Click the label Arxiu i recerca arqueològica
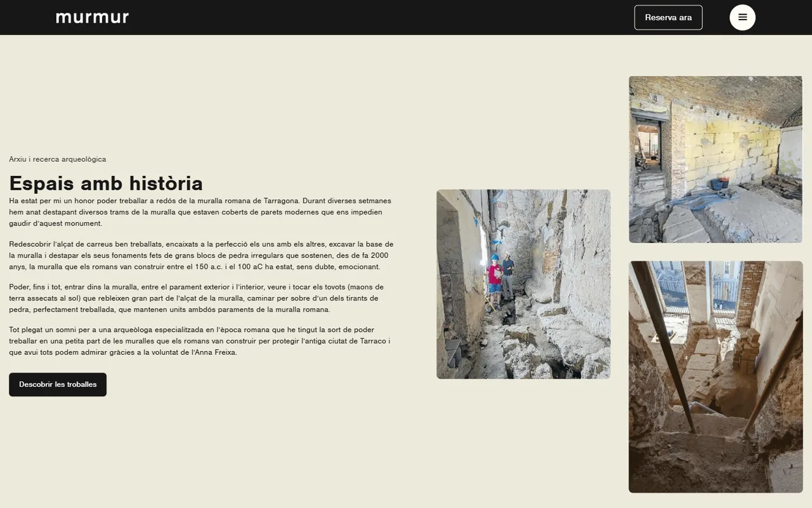This screenshot has width=812, height=508. pos(58,159)
